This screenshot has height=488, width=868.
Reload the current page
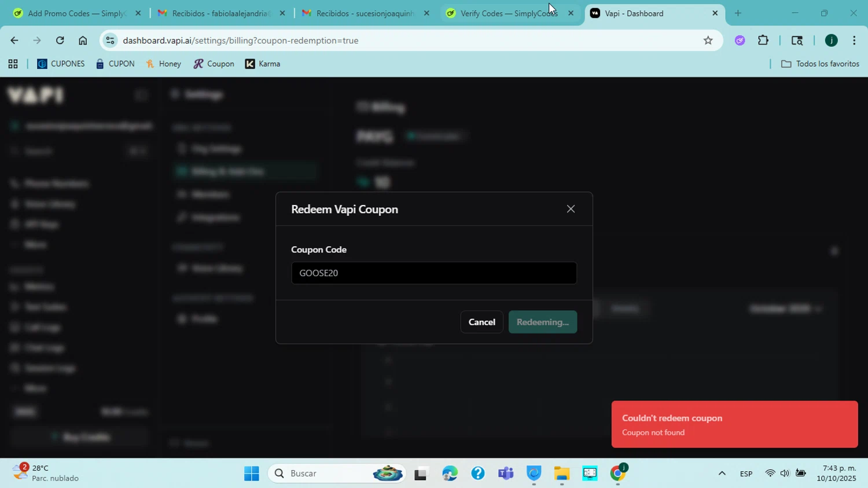click(x=60, y=41)
